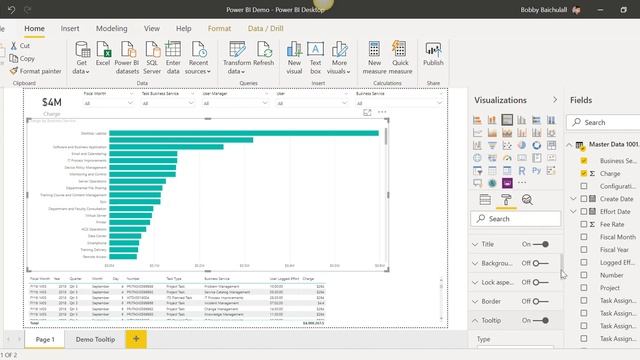640x360 pixels.
Task: Collapse the Tooltip format section
Action: tap(475, 321)
